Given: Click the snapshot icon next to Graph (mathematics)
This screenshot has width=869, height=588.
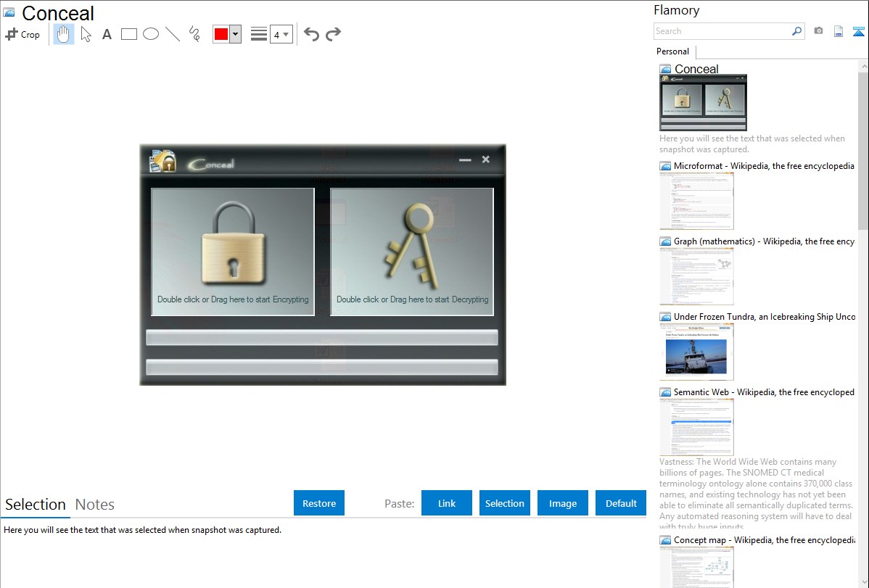Looking at the screenshot, I should click(x=666, y=241).
